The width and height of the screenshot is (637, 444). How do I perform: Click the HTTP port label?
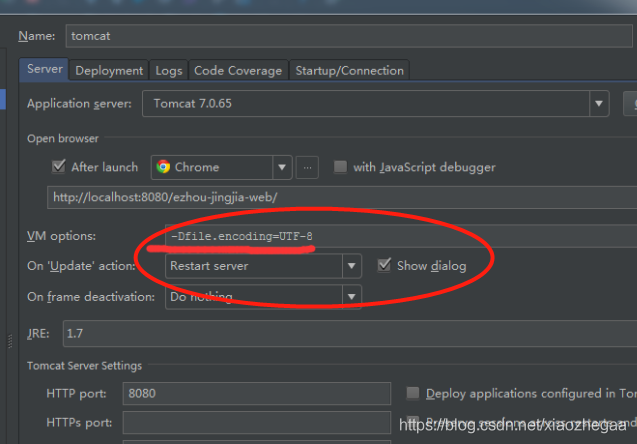point(76,393)
